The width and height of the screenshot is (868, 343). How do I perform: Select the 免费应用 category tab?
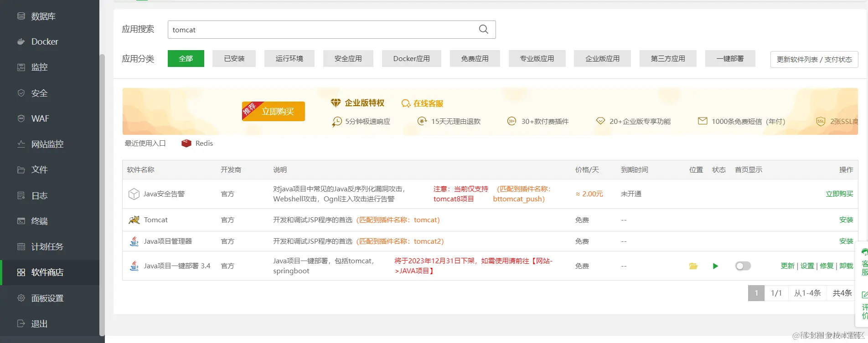coord(475,58)
